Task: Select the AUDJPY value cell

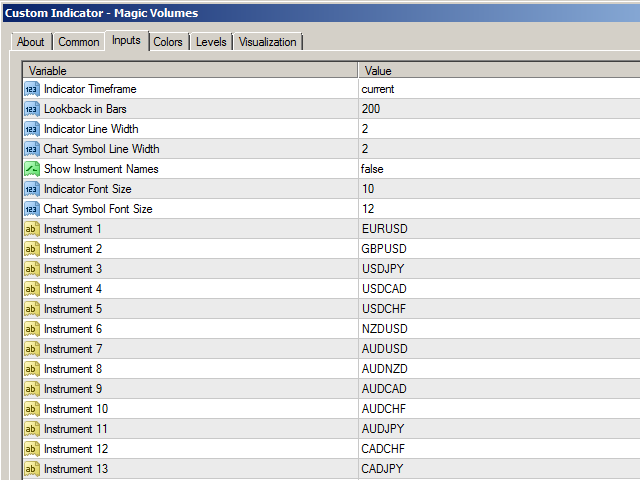Action: pyautogui.click(x=499, y=429)
